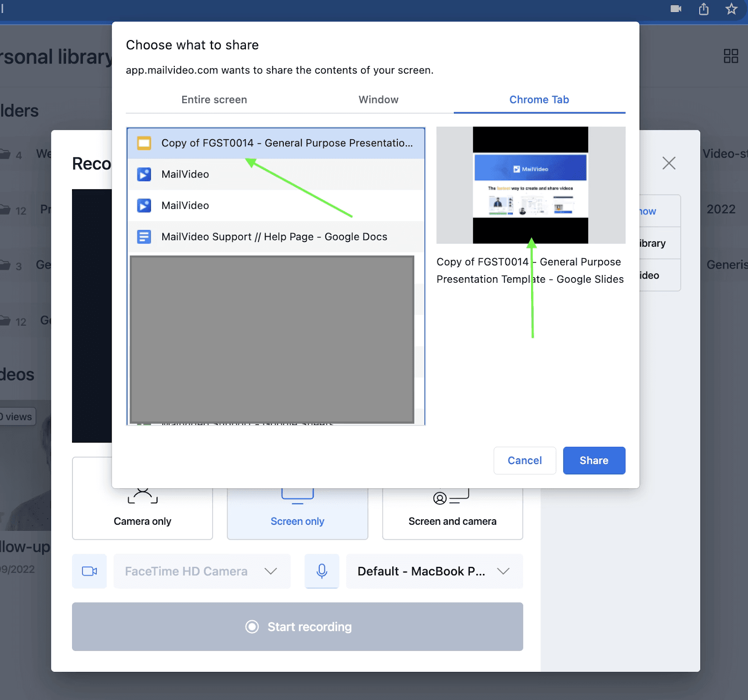Open Default MacBook microphone dropdown
This screenshot has width=748, height=700.
(434, 571)
